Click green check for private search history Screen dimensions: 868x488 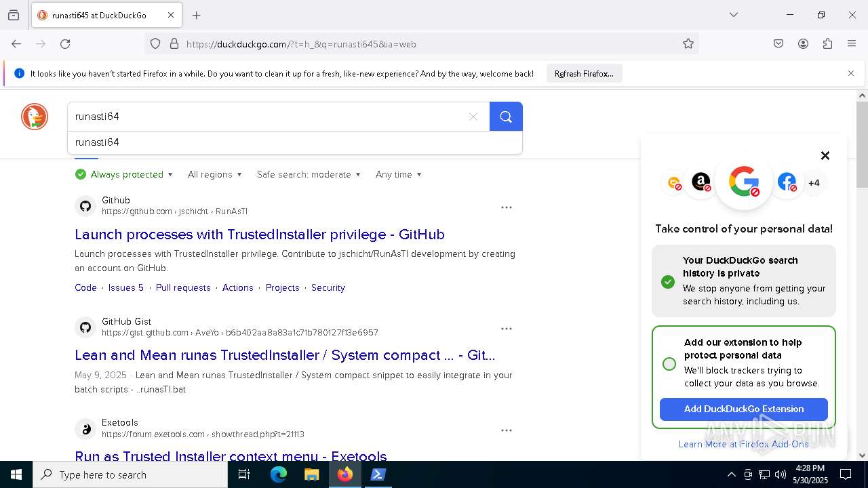pos(668,281)
